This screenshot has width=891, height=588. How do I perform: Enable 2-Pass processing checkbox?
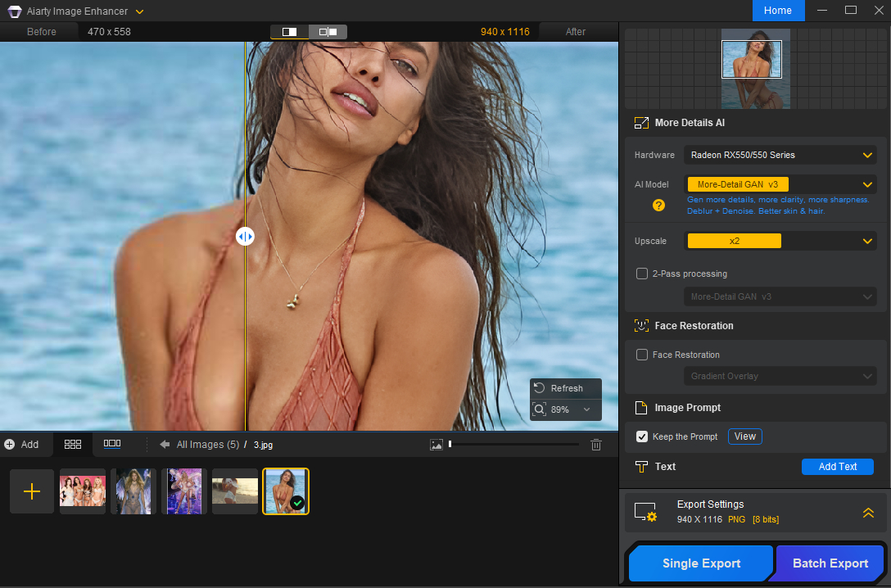tap(643, 274)
